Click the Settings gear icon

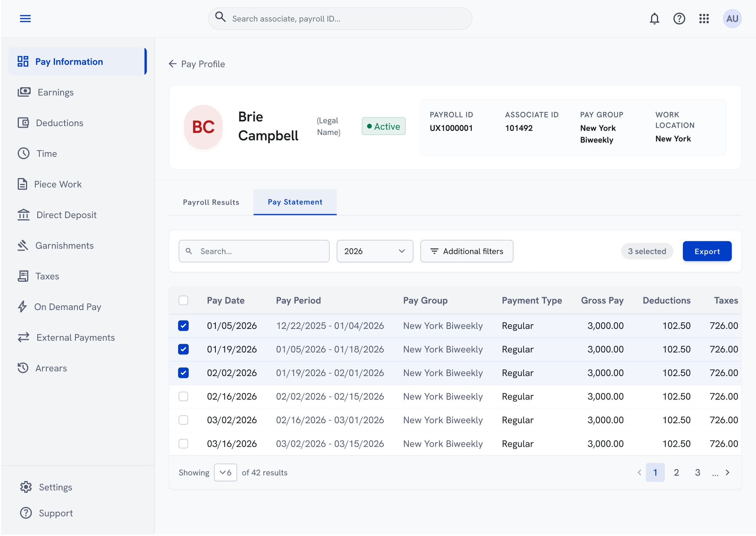coord(26,487)
